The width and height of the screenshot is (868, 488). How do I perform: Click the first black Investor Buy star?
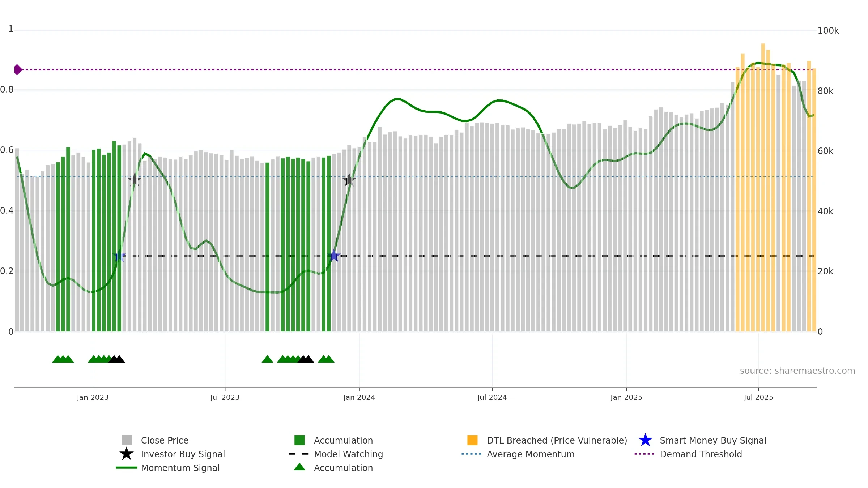135,180
